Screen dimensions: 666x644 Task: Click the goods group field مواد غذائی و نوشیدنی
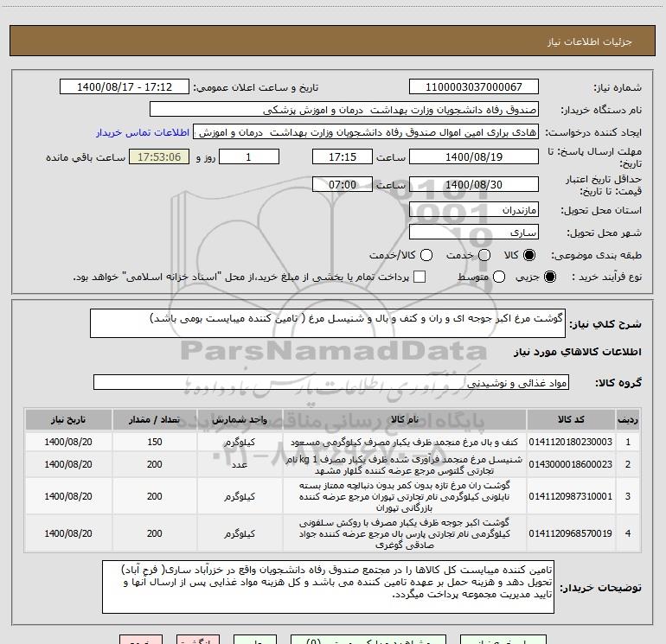click(331, 382)
